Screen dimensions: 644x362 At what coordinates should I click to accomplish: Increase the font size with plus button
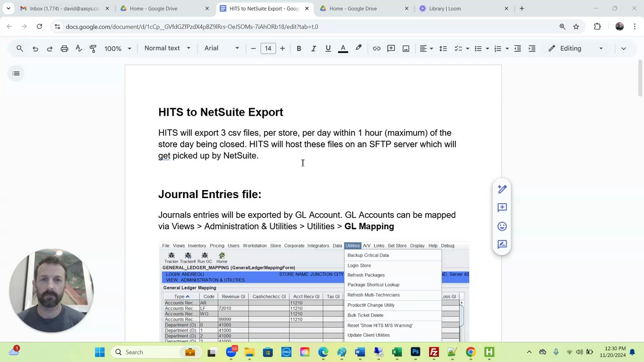click(282, 48)
